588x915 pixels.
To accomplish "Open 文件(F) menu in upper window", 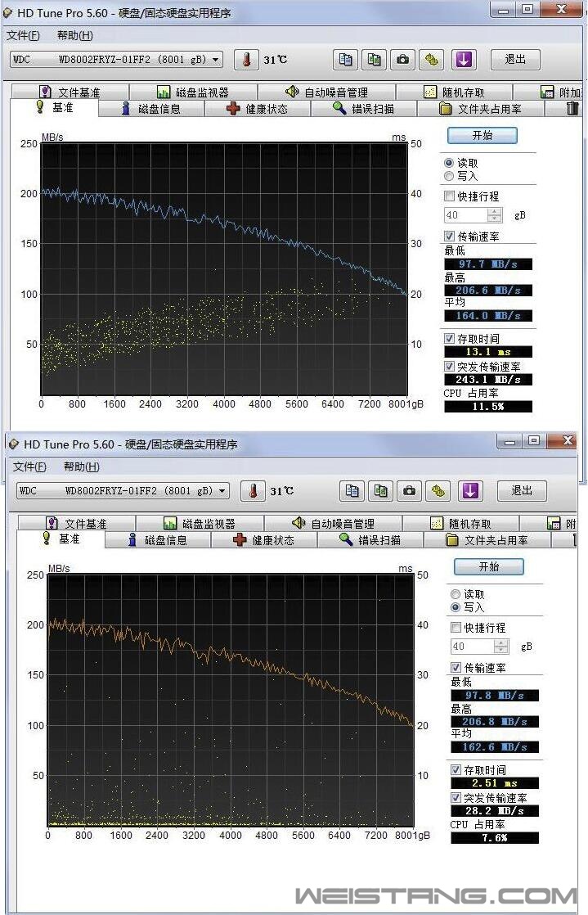I will [24, 35].
